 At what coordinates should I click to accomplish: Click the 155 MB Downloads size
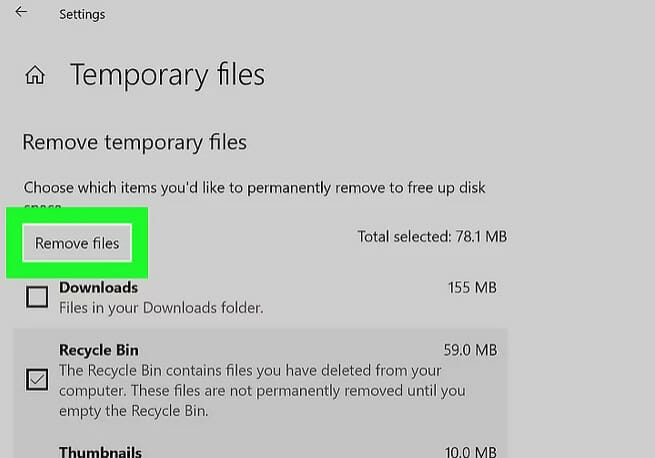[472, 288]
